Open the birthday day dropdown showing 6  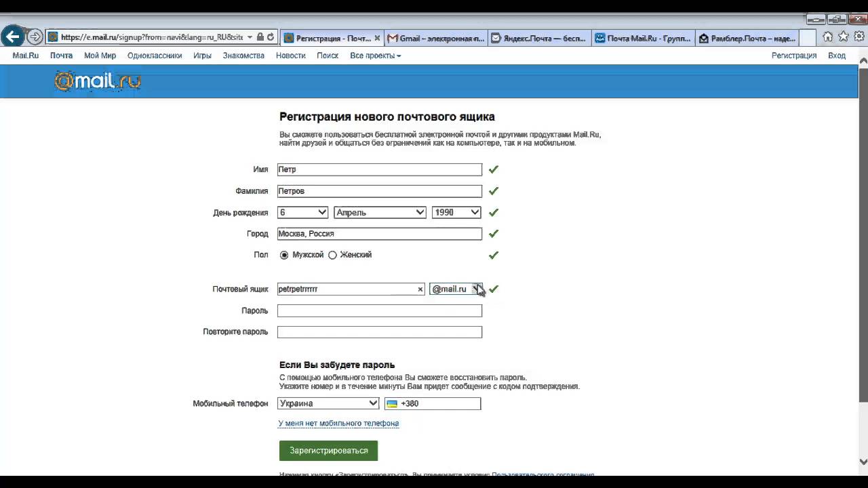point(303,212)
